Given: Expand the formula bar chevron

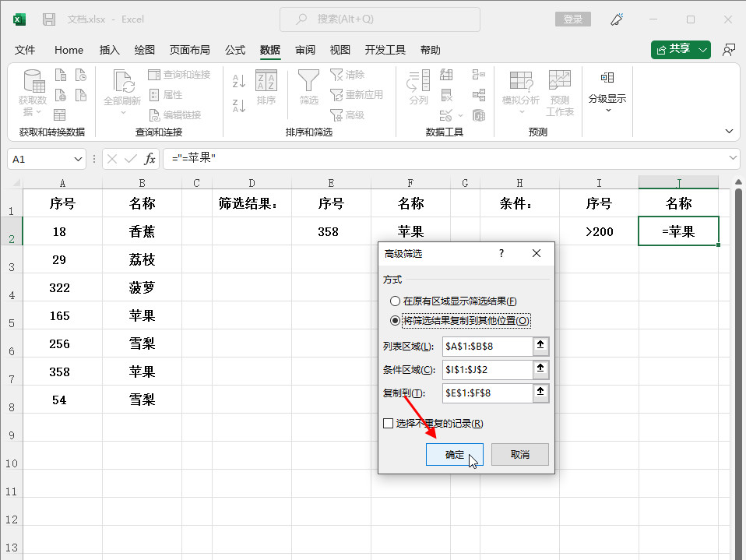Looking at the screenshot, I should click(x=733, y=157).
